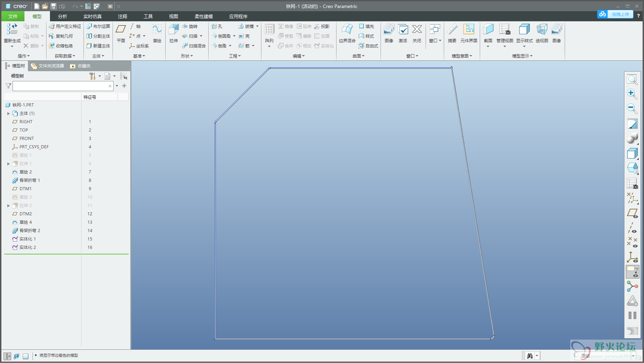The width and height of the screenshot is (644, 363).
Task: Open the 截面 (Section) tool
Action: click(x=488, y=35)
